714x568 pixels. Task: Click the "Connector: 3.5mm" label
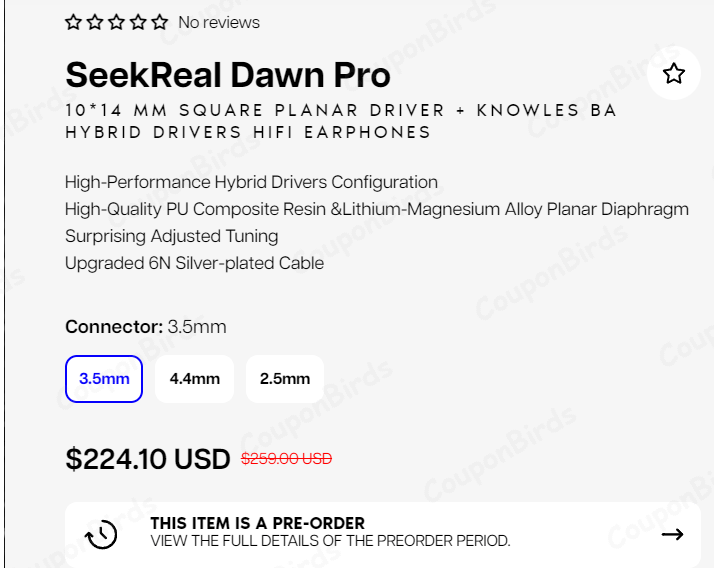click(x=146, y=327)
